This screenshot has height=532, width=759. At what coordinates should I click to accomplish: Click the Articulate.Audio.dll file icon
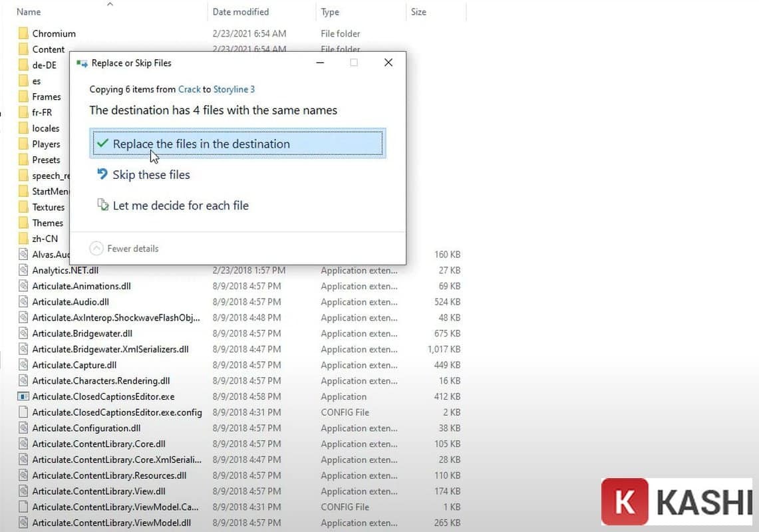(x=23, y=302)
